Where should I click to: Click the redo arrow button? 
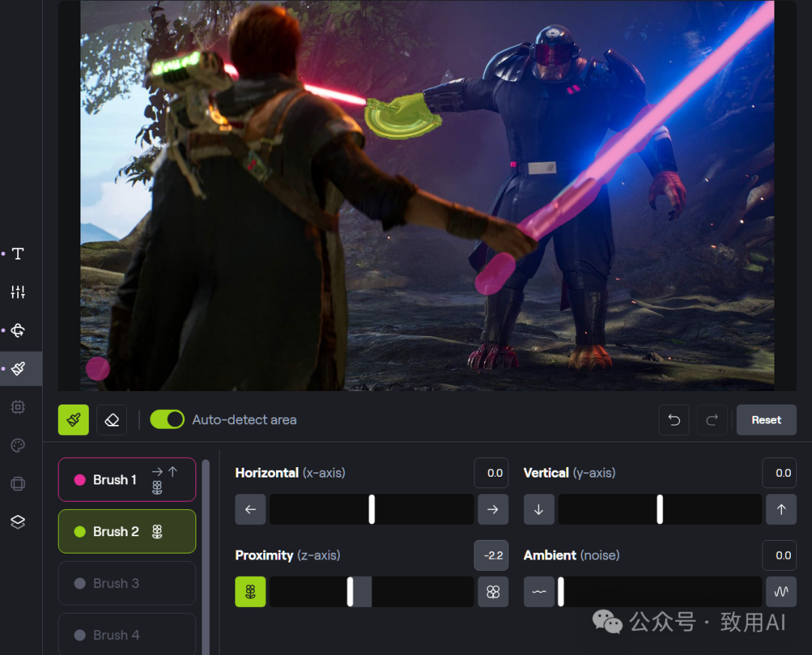pyautogui.click(x=711, y=420)
